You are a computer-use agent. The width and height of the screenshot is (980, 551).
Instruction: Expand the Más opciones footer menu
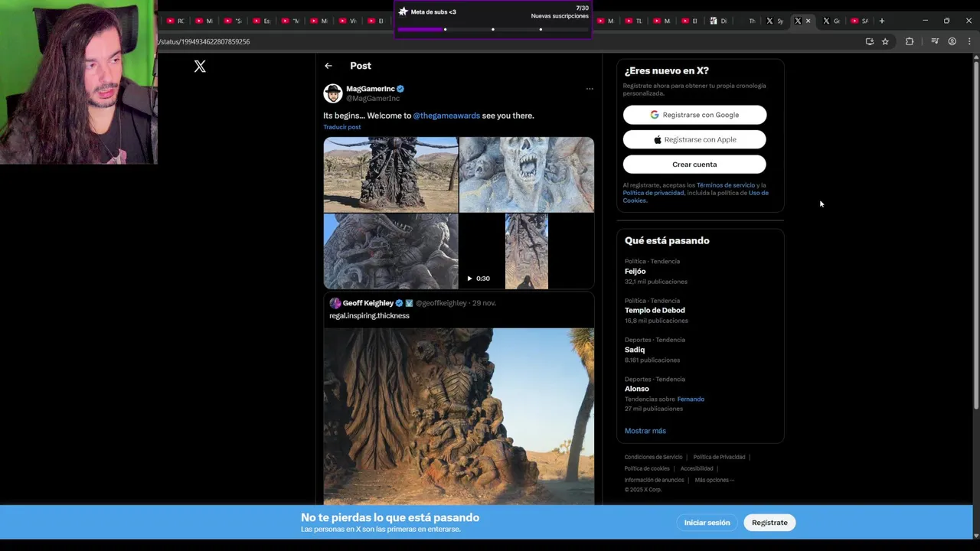(x=714, y=480)
